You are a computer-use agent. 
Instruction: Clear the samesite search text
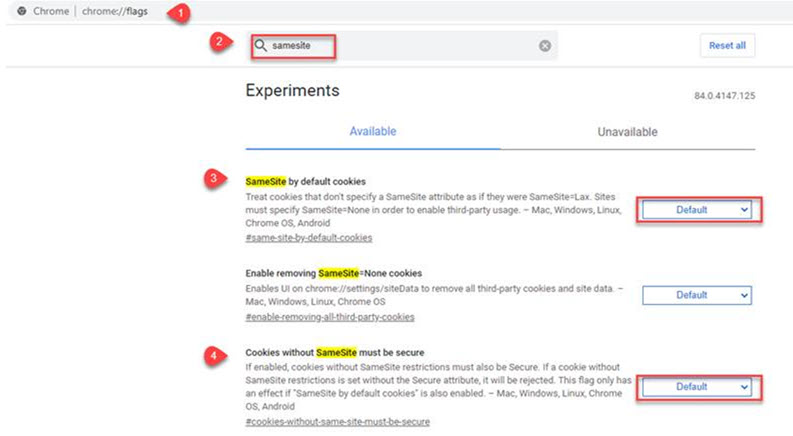545,46
